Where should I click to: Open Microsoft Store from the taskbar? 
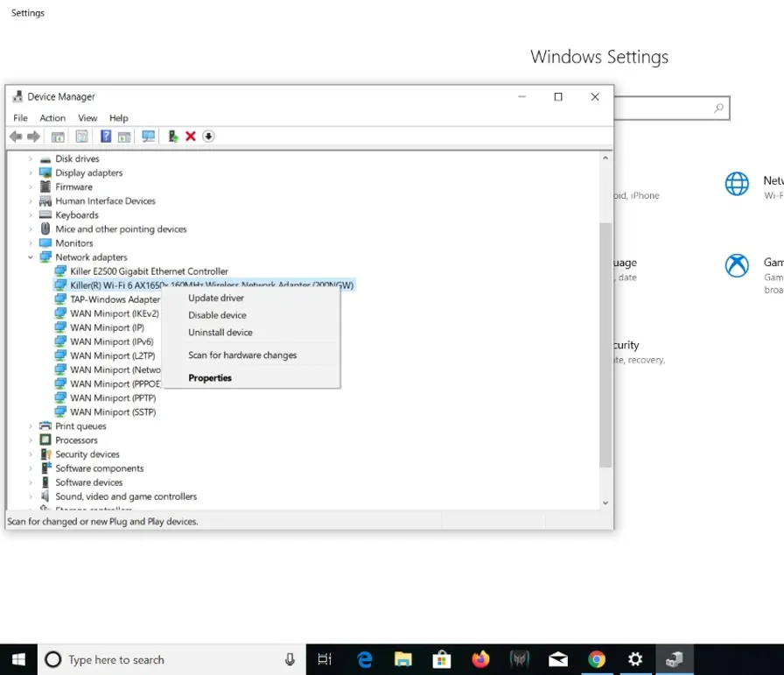click(x=442, y=659)
